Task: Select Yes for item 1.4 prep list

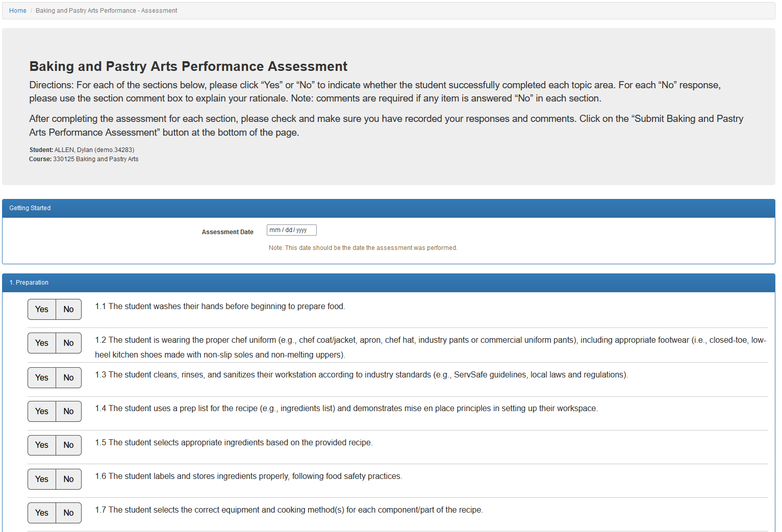Action: coord(42,411)
